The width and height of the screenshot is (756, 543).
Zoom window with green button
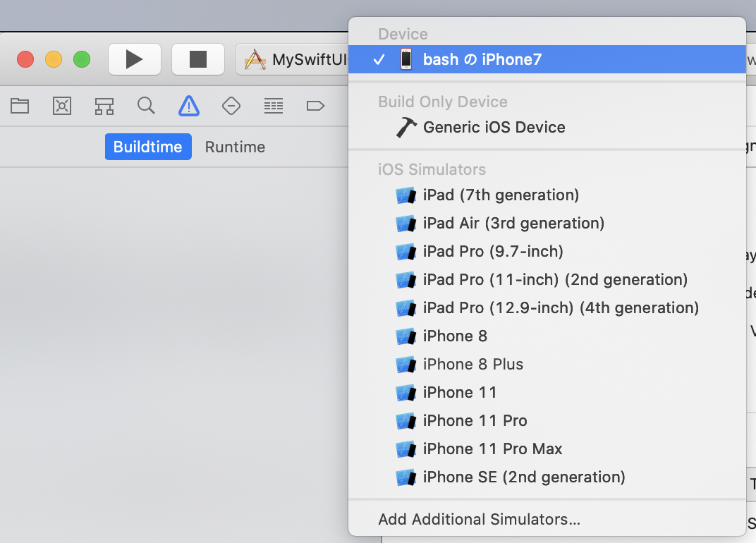(82, 59)
